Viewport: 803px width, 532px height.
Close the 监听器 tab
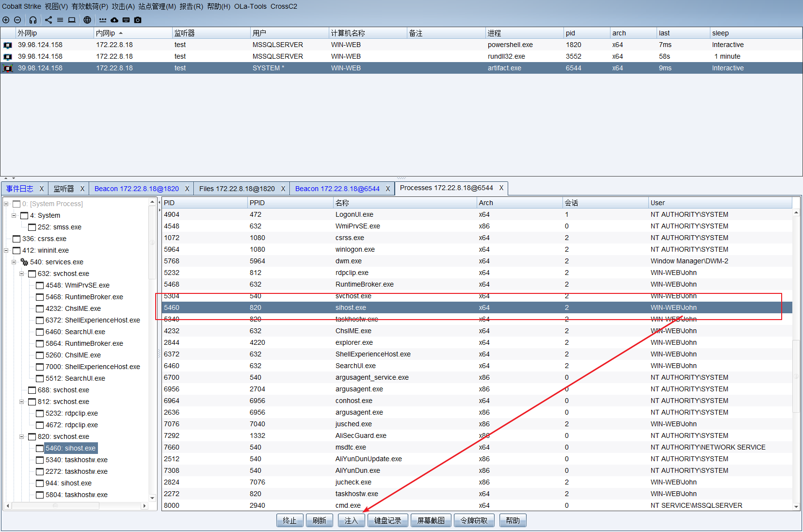click(x=82, y=189)
